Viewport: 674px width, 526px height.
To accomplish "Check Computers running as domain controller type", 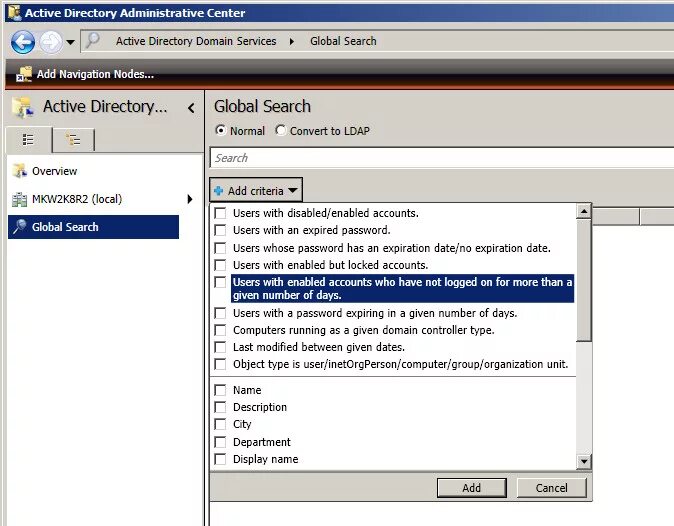I will (220, 330).
